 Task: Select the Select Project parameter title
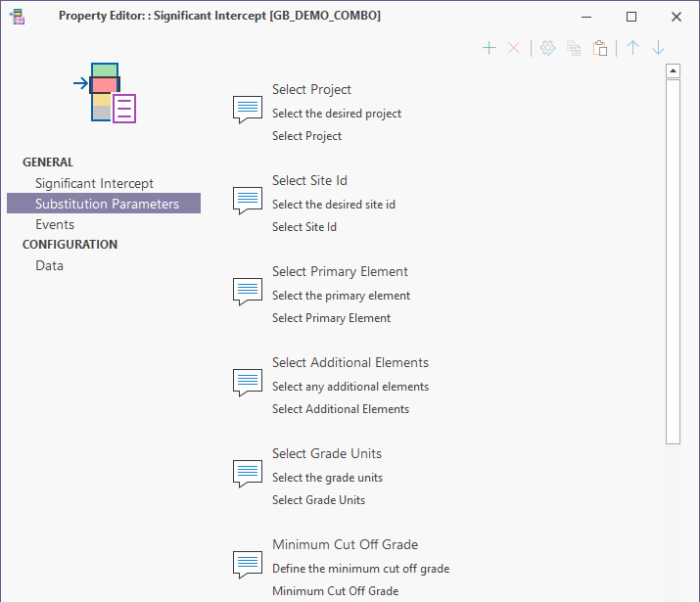(311, 90)
